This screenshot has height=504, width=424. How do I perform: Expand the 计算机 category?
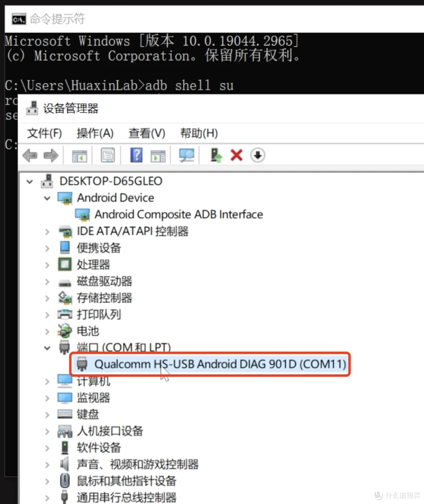(x=47, y=381)
